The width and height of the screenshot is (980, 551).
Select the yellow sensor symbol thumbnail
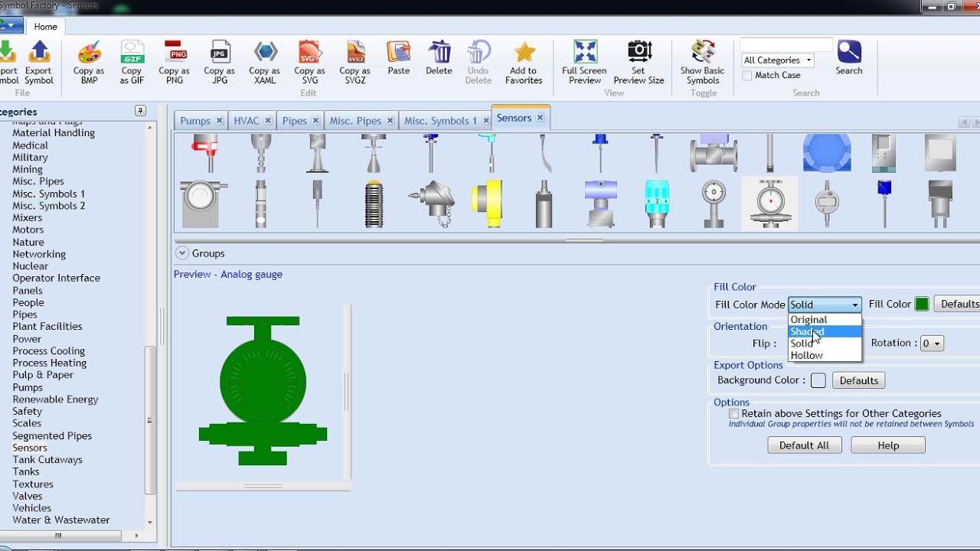click(487, 204)
